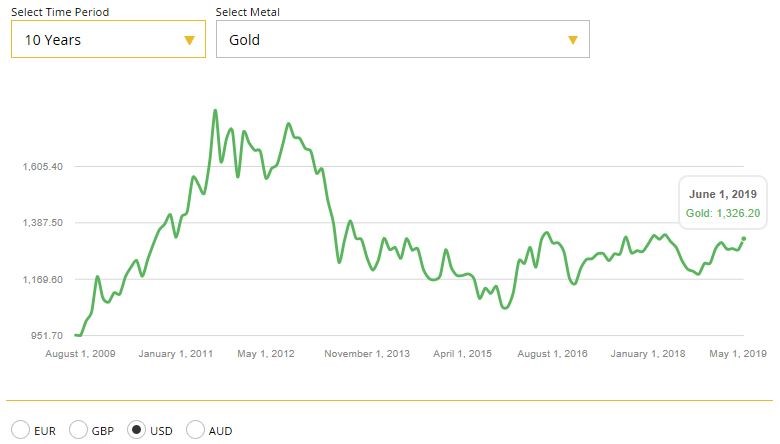Click the January 1, 2011 axis label
The width and height of the screenshot is (780, 444).
pos(176,354)
